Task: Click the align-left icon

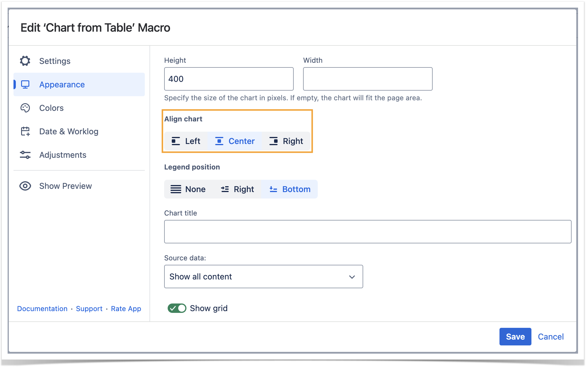Action: coord(176,141)
